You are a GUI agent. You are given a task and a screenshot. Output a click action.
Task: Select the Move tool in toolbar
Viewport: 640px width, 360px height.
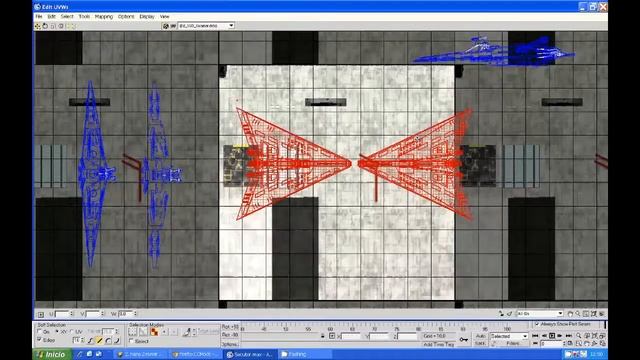(x=38, y=26)
